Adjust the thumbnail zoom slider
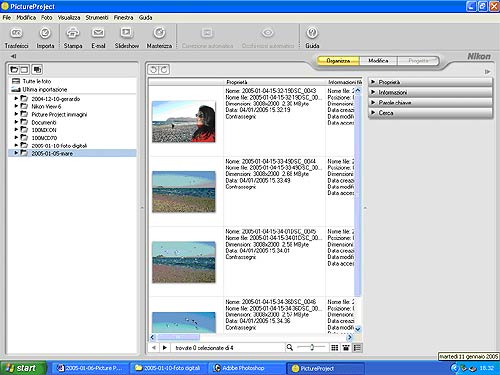This screenshot has height=375, width=500. tap(312, 347)
